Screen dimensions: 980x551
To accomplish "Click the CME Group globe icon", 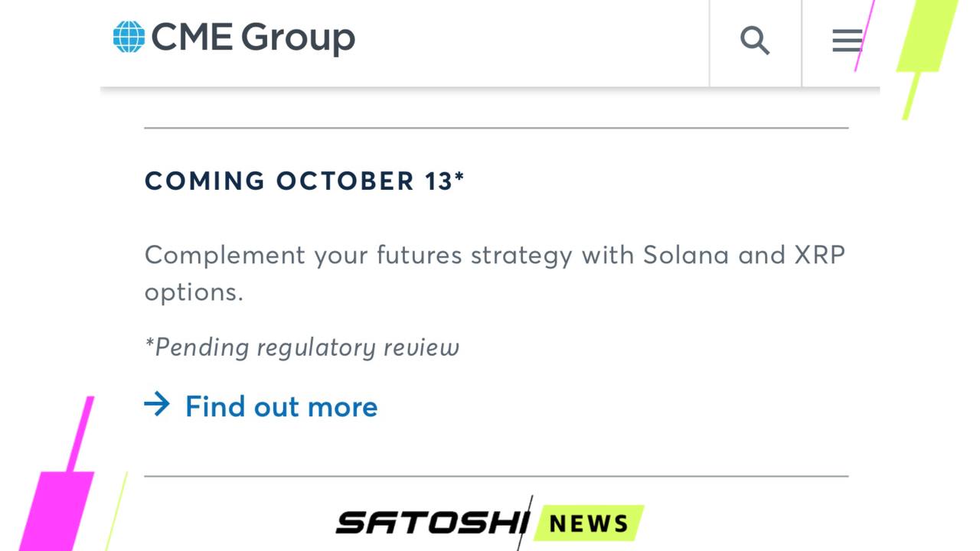I will 129,37.
